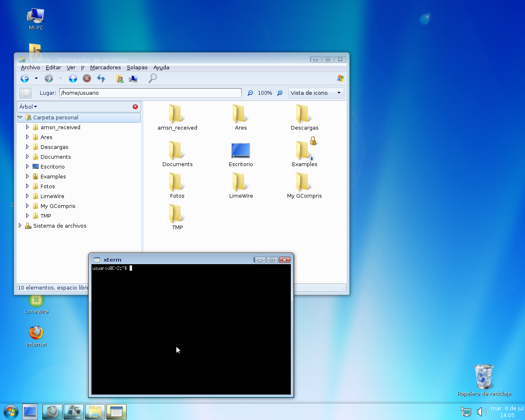Open the search magnifier tool
525x420 pixels.
(153, 78)
